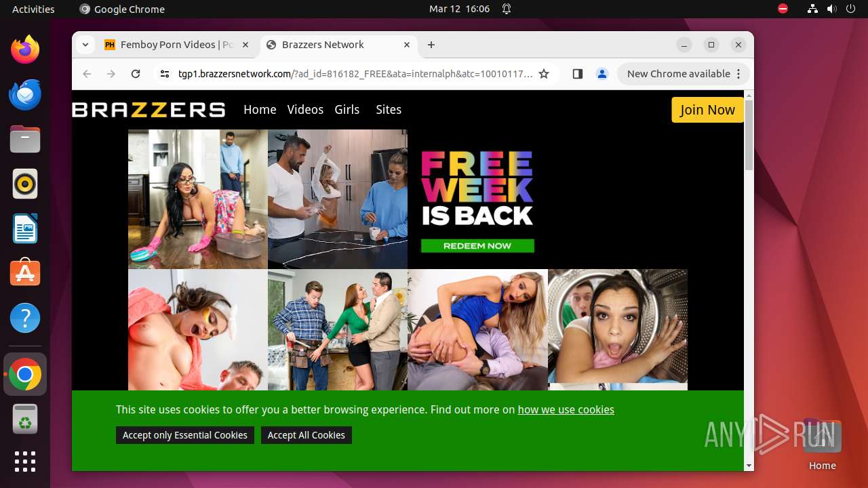Open Home in the site navigation
The height and width of the screenshot is (488, 868).
[260, 109]
